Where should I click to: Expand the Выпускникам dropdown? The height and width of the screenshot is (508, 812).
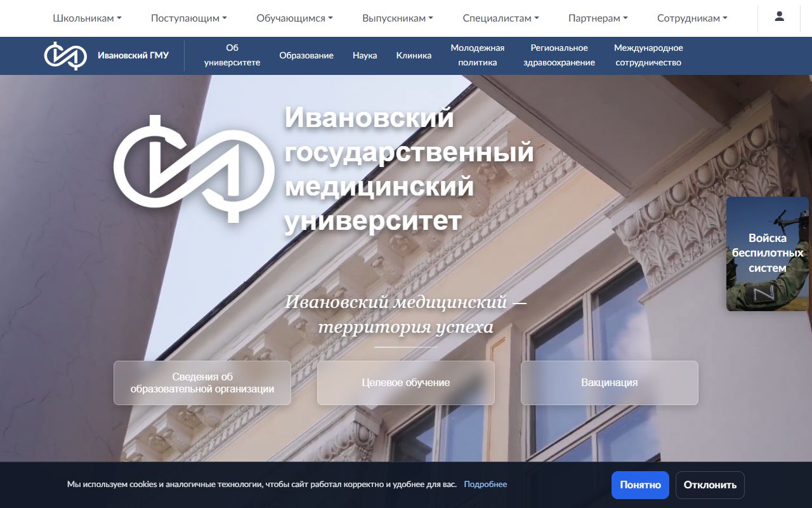tap(398, 18)
